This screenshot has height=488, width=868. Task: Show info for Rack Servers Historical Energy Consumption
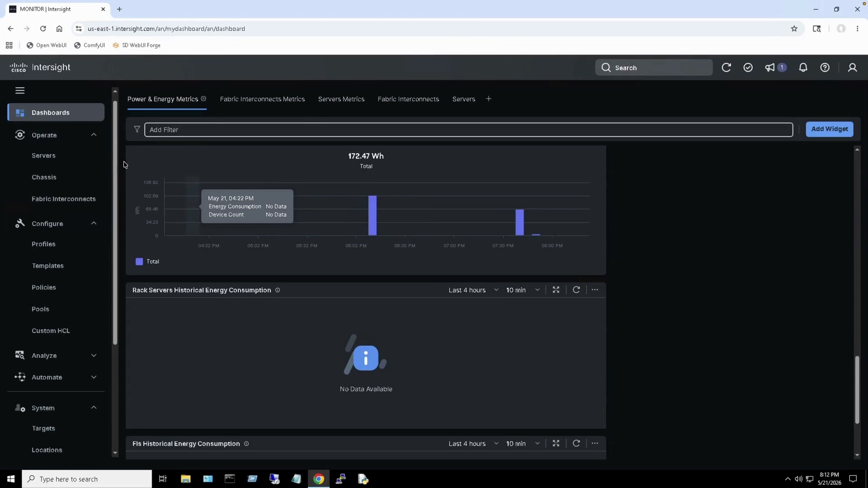coord(278,291)
